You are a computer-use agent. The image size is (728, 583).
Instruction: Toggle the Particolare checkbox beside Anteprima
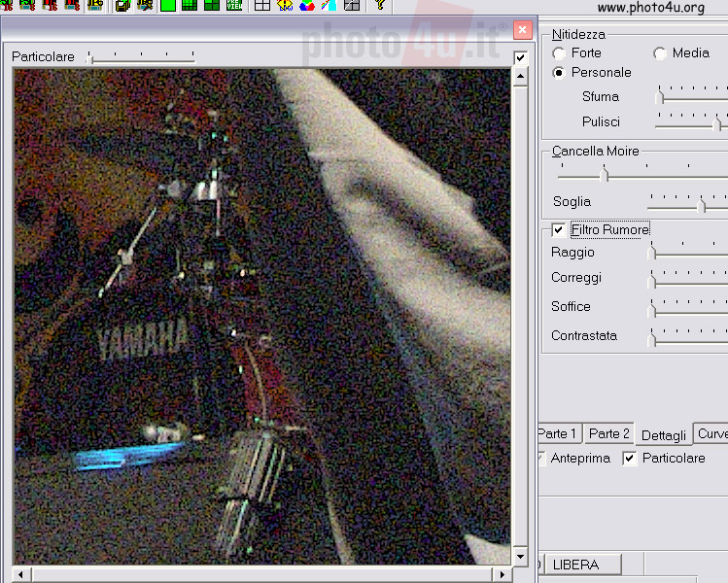coord(629,459)
